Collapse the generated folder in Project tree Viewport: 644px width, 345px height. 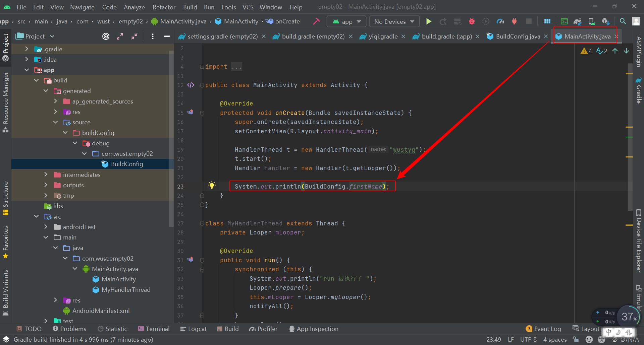[46, 91]
